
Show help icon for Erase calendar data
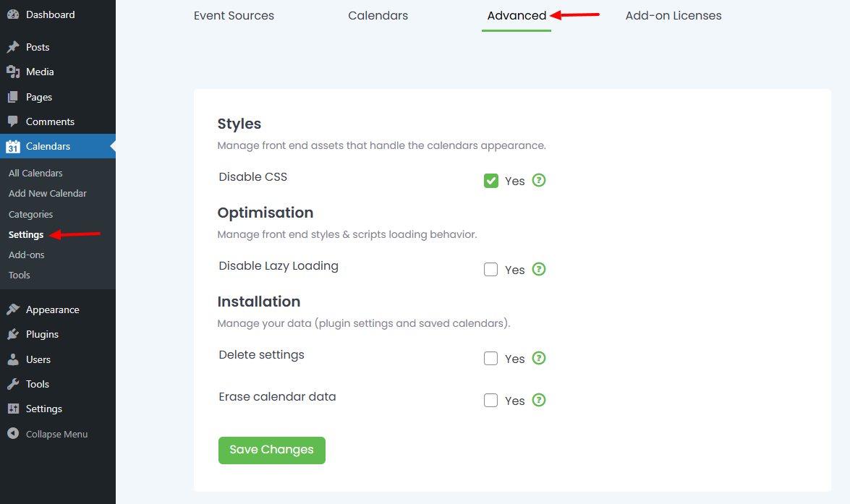click(539, 400)
